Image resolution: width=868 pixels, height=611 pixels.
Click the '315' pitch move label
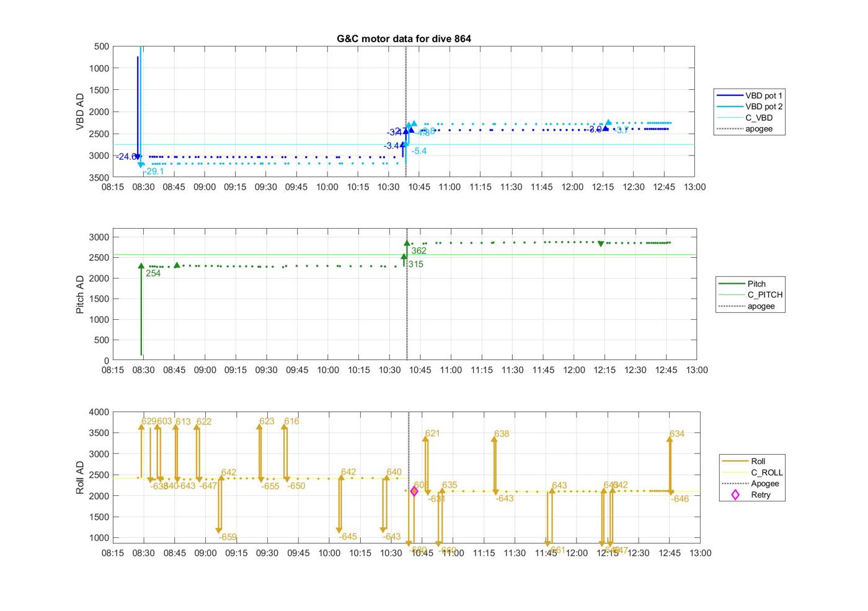click(x=415, y=264)
